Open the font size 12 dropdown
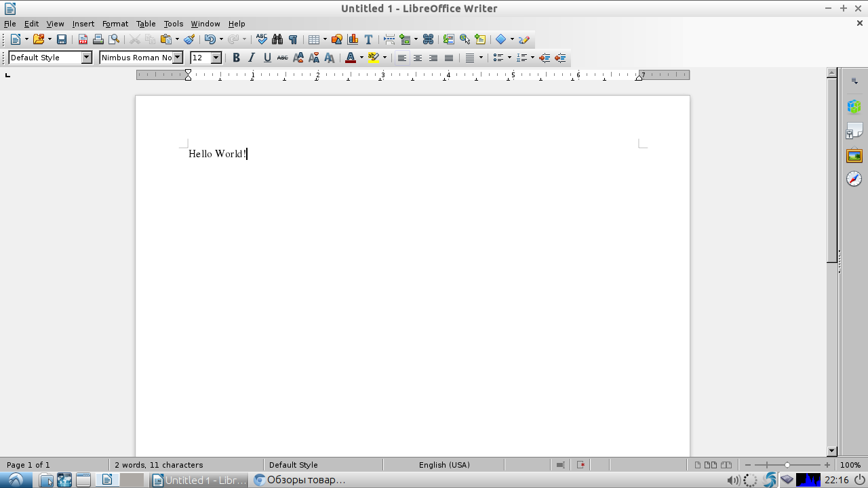868x488 pixels. (216, 58)
